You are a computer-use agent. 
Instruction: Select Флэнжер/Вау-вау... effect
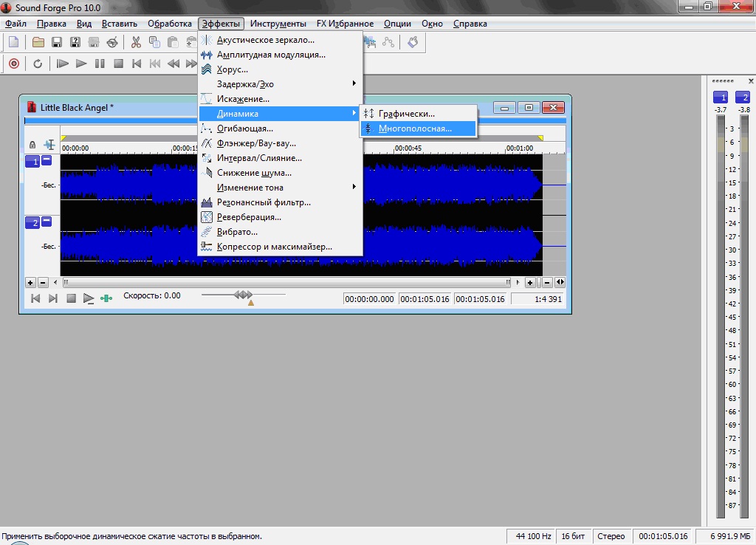280,143
